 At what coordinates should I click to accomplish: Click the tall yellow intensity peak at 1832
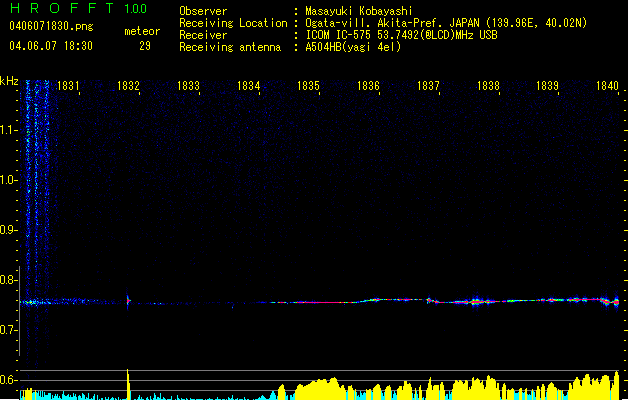pyautogui.click(x=128, y=384)
